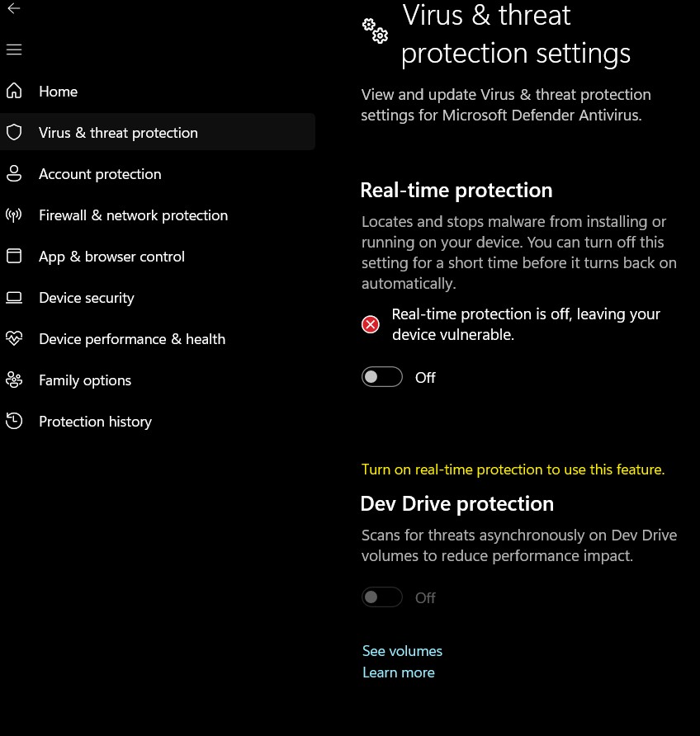Click the App & browser control window icon
Image resolution: width=700 pixels, height=736 pixels.
coord(13,257)
